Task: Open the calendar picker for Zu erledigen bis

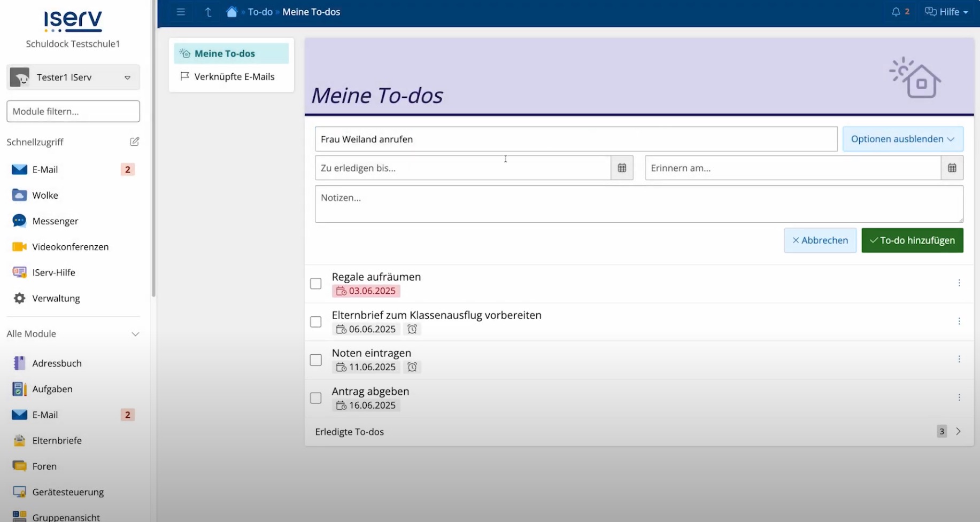Action: (x=621, y=167)
